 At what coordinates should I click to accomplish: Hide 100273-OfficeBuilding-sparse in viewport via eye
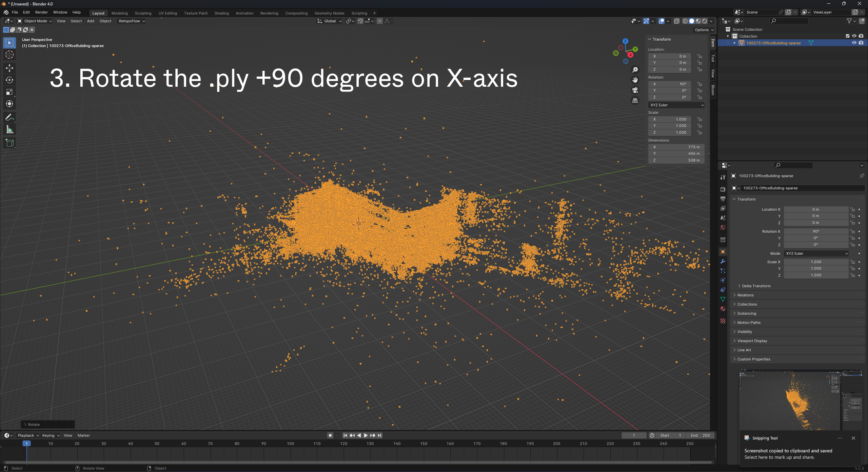[x=854, y=43]
